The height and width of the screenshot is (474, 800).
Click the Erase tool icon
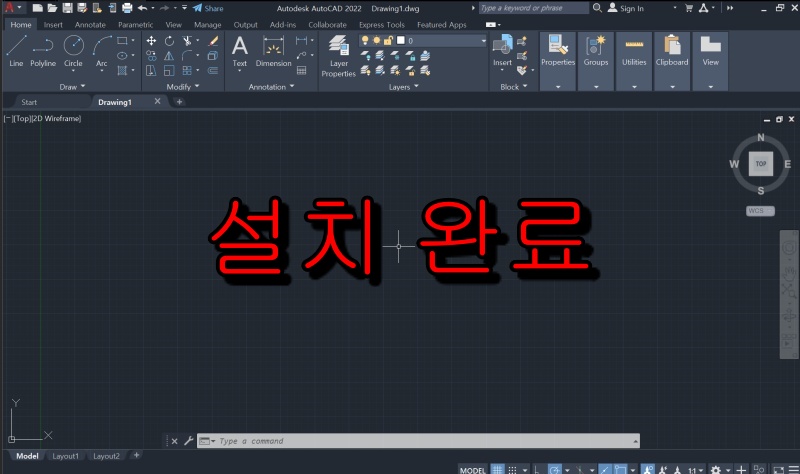213,41
